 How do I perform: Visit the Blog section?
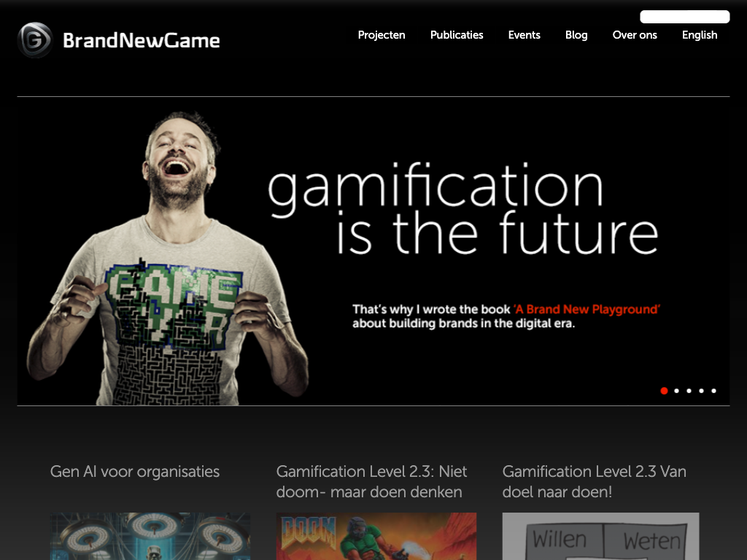[x=576, y=35]
